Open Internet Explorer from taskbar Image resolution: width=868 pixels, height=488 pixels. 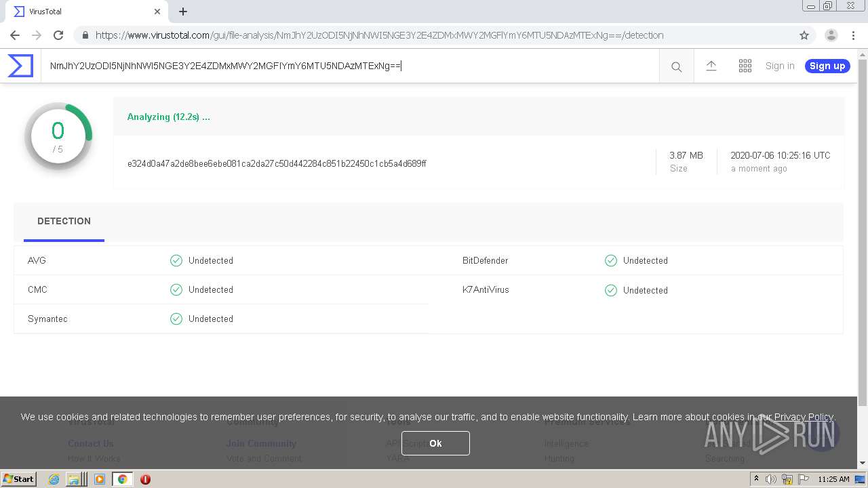54,479
